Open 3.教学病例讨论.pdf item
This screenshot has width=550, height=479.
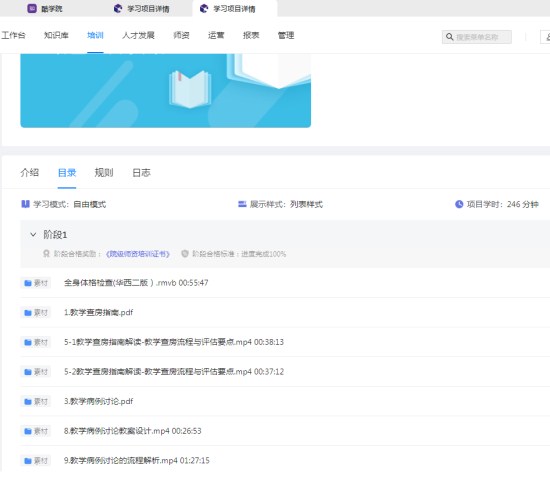tap(99, 401)
